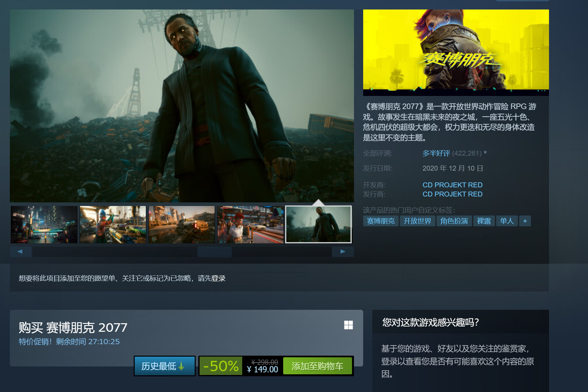This screenshot has width=588, height=392.
Task: Select the highlighted man-in-coat thumbnail
Action: (x=319, y=225)
